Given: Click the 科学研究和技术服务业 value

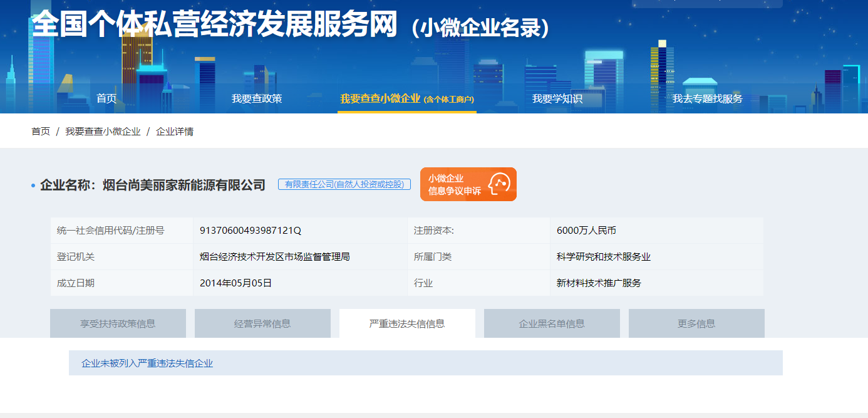Looking at the screenshot, I should coord(603,257).
